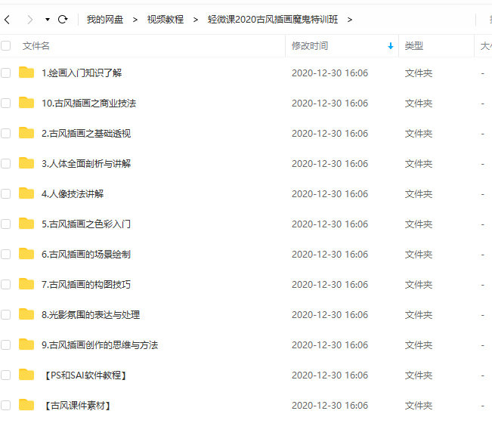This screenshot has height=448, width=492.
Task: Tick the select-all checkbox beside 文件名
Action: (x=5, y=45)
